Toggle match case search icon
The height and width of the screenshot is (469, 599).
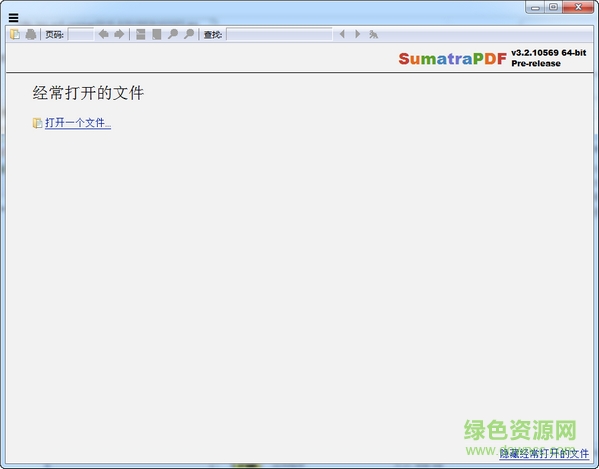click(373, 34)
